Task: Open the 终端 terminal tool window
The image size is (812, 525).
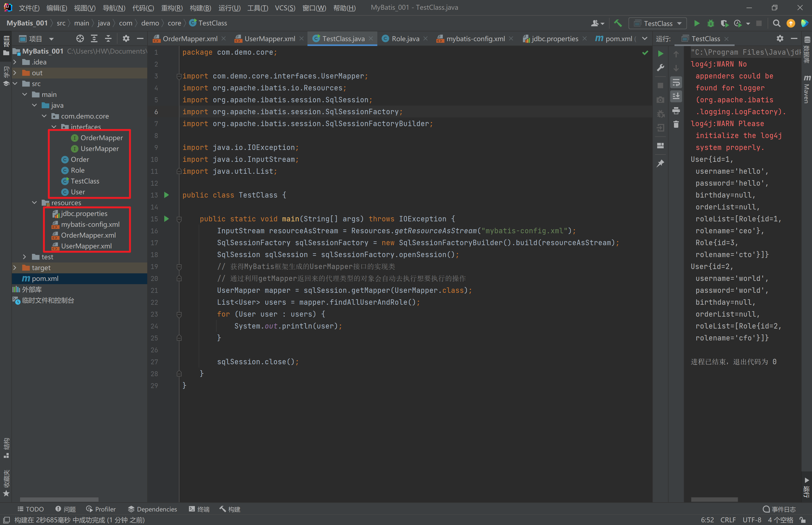Action: 199,509
